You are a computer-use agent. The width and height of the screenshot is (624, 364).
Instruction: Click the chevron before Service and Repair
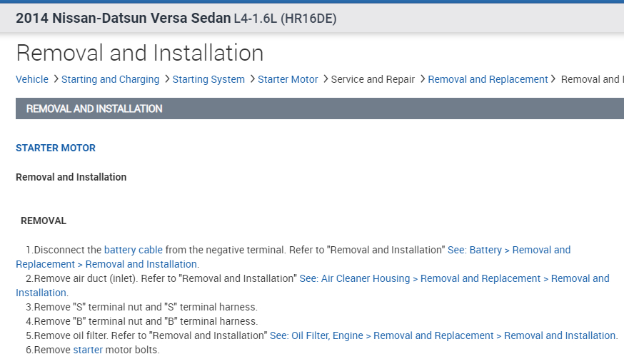point(325,79)
